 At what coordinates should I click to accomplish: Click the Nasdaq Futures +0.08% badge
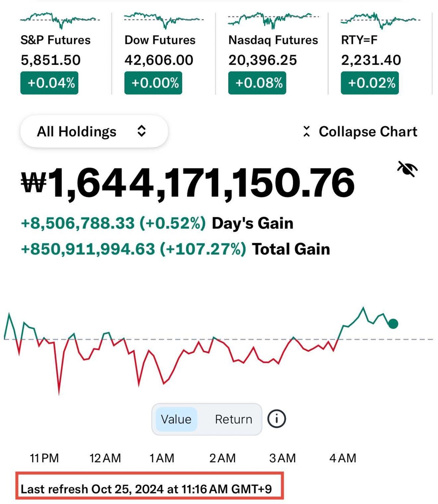(x=257, y=83)
